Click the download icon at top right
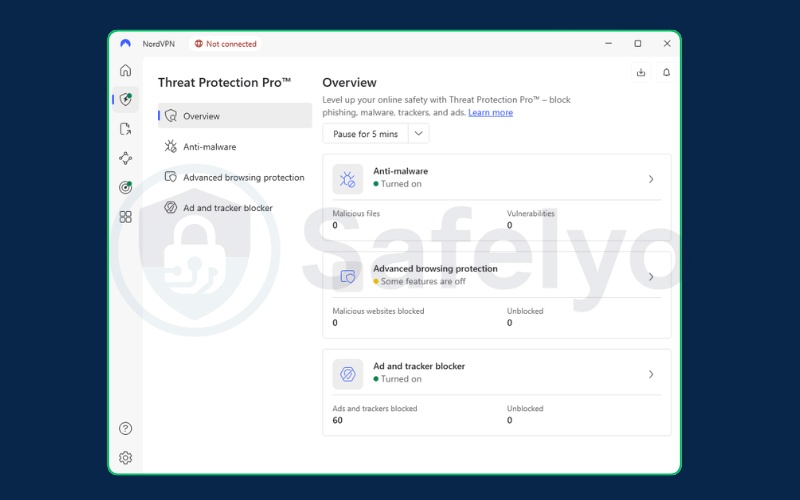 click(x=641, y=72)
